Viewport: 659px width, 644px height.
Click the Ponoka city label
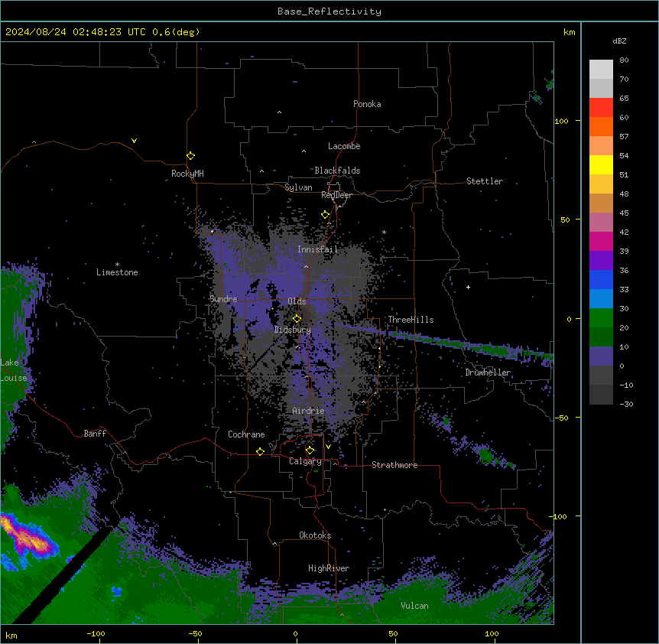[367, 104]
